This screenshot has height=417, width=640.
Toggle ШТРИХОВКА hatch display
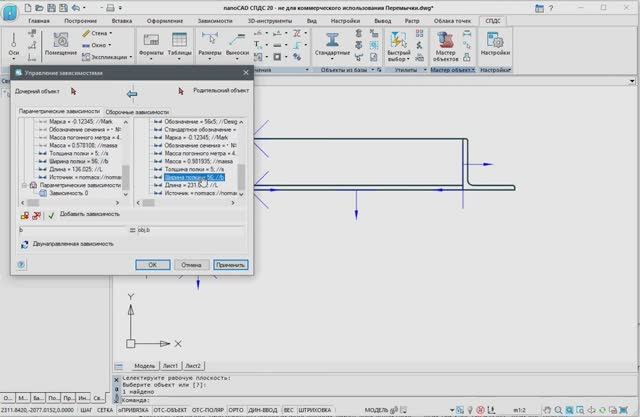pyautogui.click(x=315, y=410)
